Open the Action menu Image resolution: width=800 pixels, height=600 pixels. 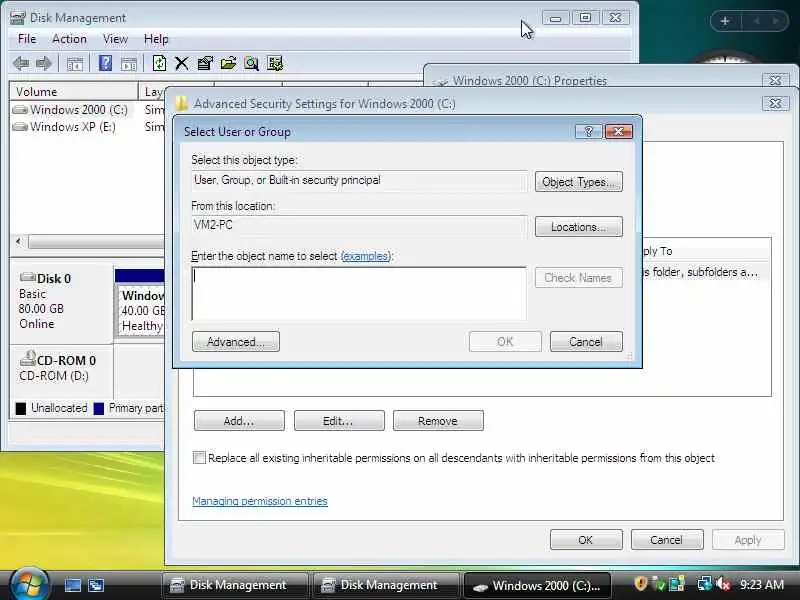coord(69,39)
